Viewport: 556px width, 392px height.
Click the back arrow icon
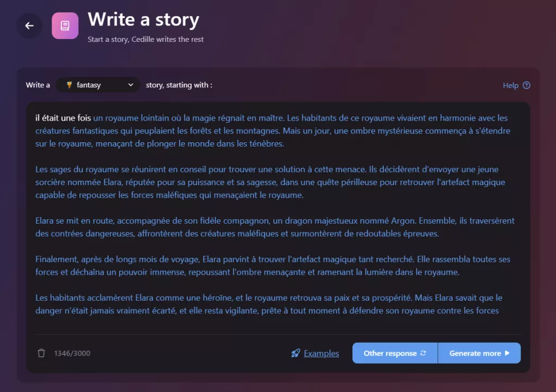coord(29,26)
